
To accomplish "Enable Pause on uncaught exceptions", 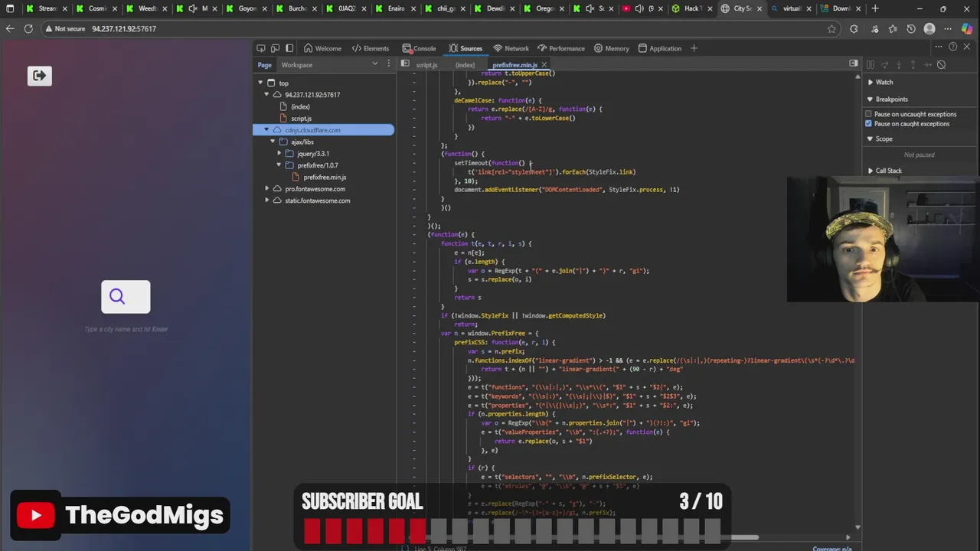I will pyautogui.click(x=868, y=114).
